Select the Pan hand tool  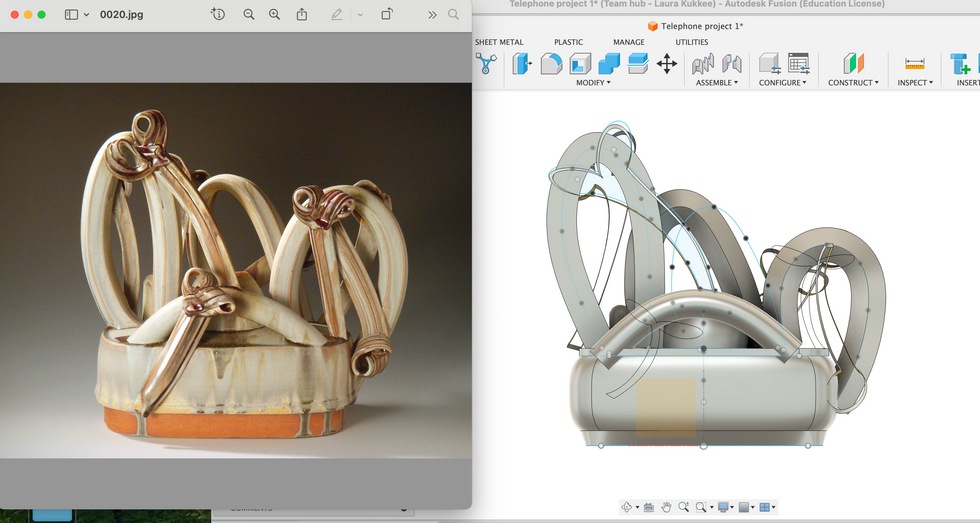coord(666,507)
